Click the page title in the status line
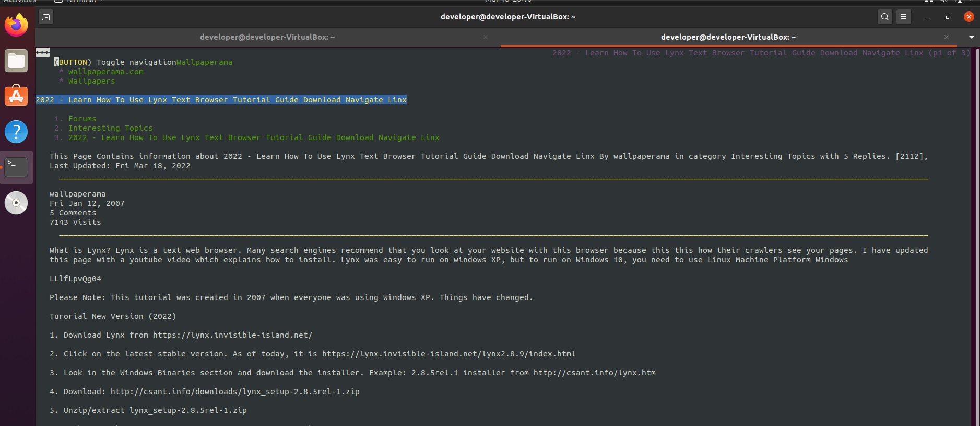Screen dimensions: 980x426 coord(761,53)
